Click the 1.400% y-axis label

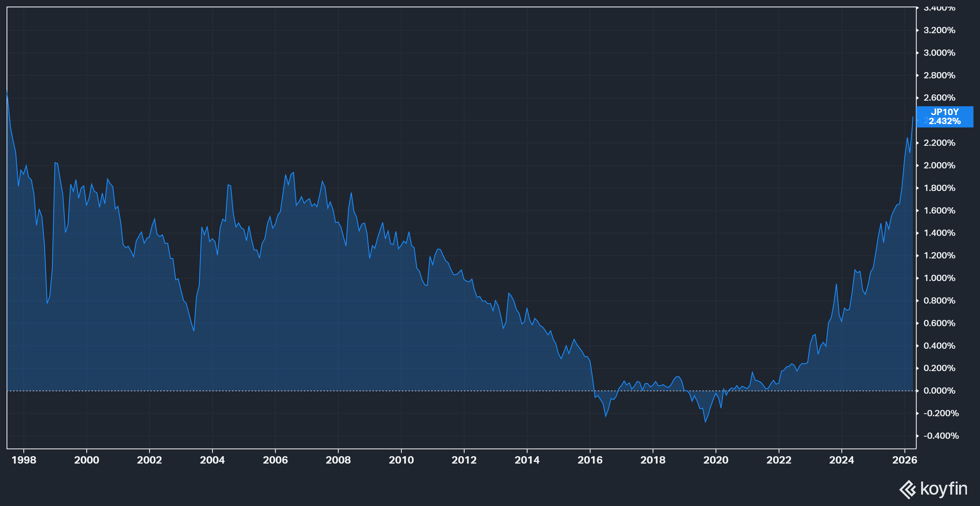[939, 233]
